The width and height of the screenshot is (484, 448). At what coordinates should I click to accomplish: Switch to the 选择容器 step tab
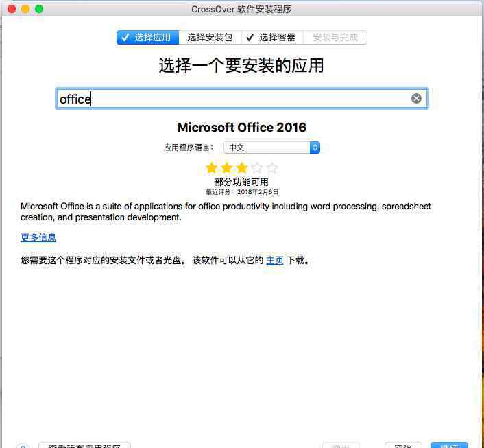point(272,37)
